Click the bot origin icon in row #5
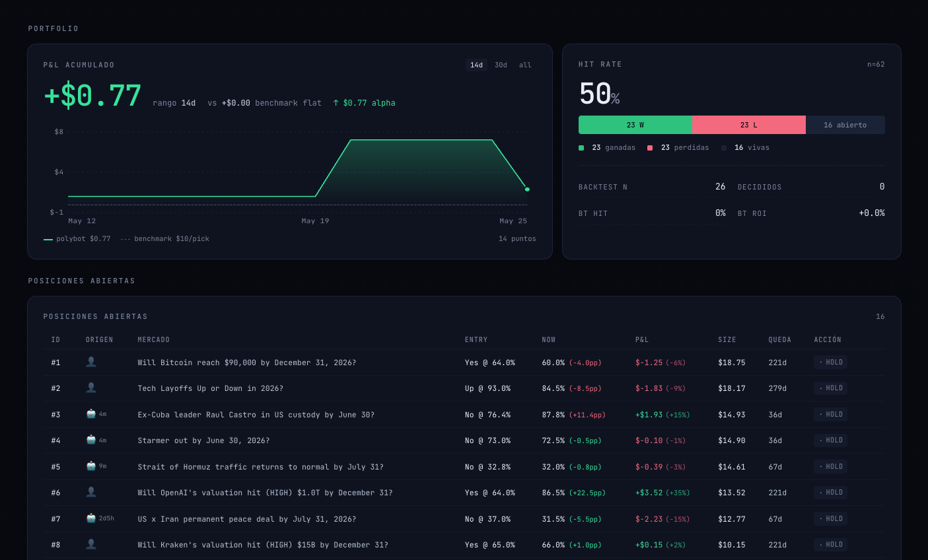 [x=91, y=466]
